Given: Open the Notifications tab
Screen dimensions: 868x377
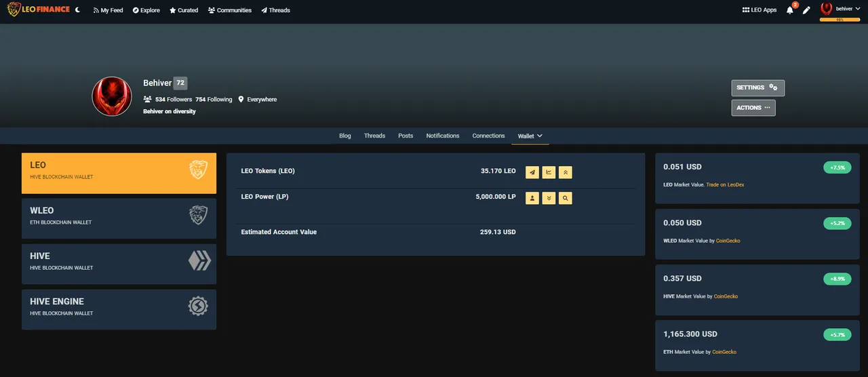Looking at the screenshot, I should 443,136.
